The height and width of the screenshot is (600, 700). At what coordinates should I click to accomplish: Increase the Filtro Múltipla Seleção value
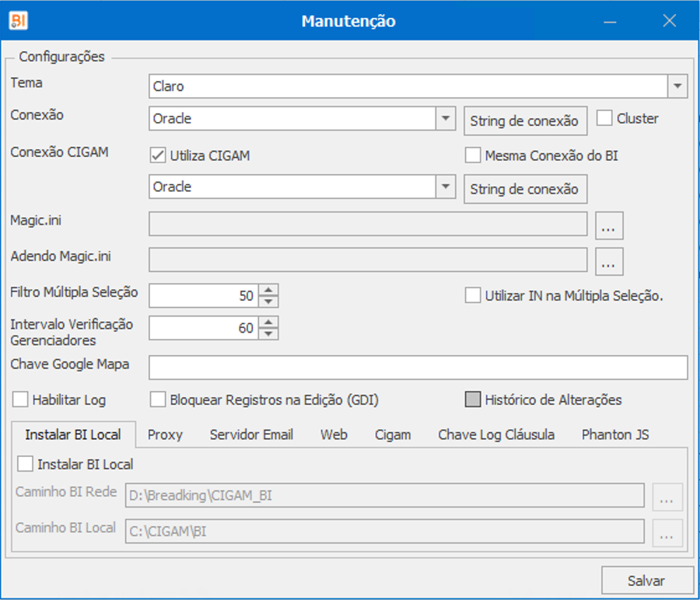pyautogui.click(x=268, y=290)
